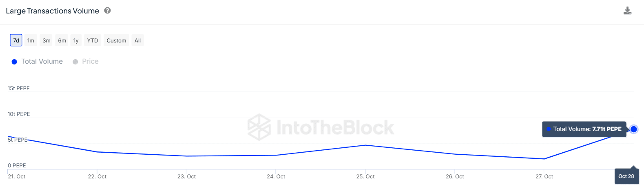644x189 pixels.
Task: Switch to the 1m time range
Action: point(31,40)
